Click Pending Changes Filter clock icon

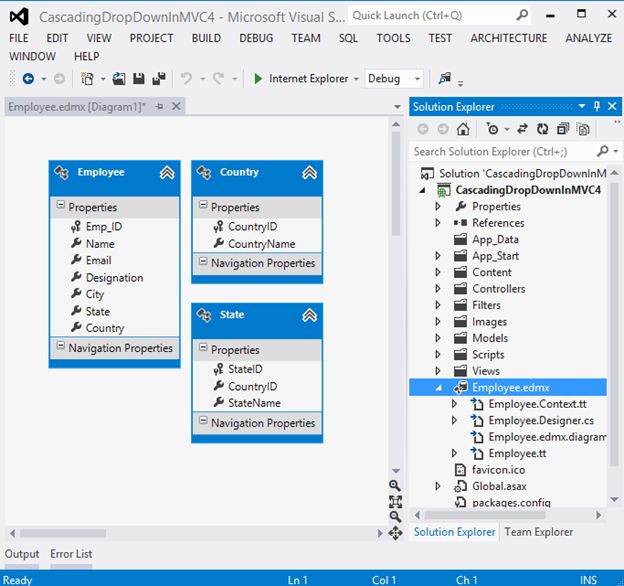(x=492, y=129)
